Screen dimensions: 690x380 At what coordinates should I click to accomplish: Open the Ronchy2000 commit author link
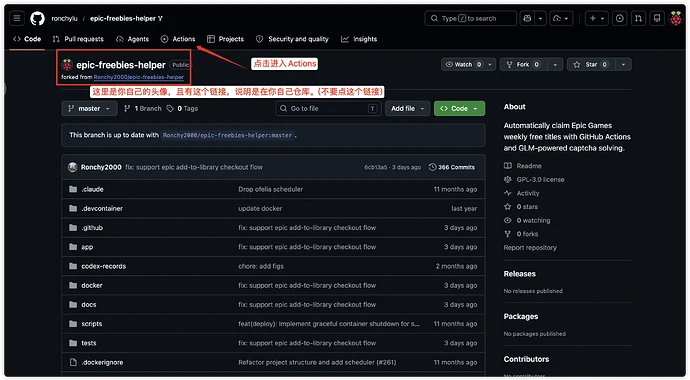pos(101,167)
